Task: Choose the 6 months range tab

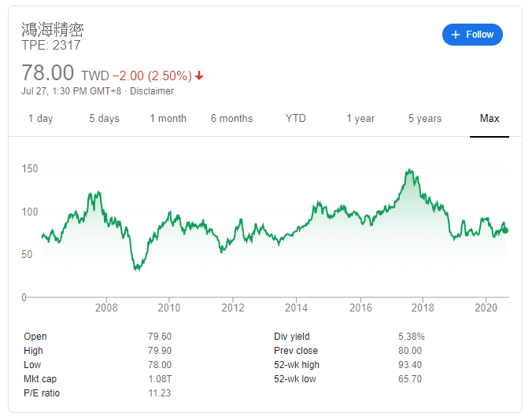Action: coord(231,118)
